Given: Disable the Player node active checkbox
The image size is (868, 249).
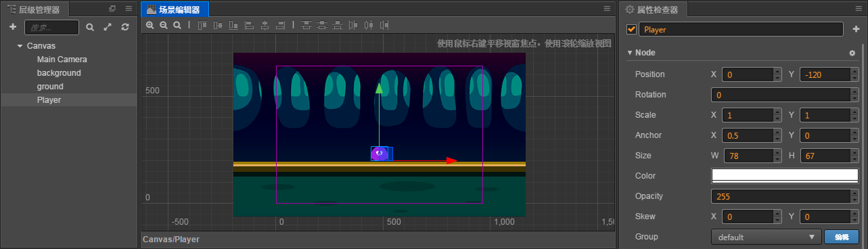Looking at the screenshot, I should click(x=632, y=29).
